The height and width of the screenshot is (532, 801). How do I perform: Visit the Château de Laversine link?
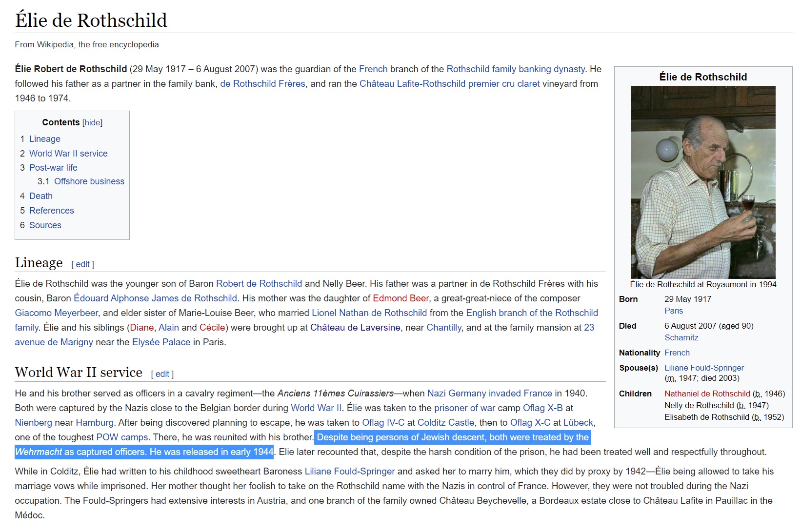coord(355,328)
